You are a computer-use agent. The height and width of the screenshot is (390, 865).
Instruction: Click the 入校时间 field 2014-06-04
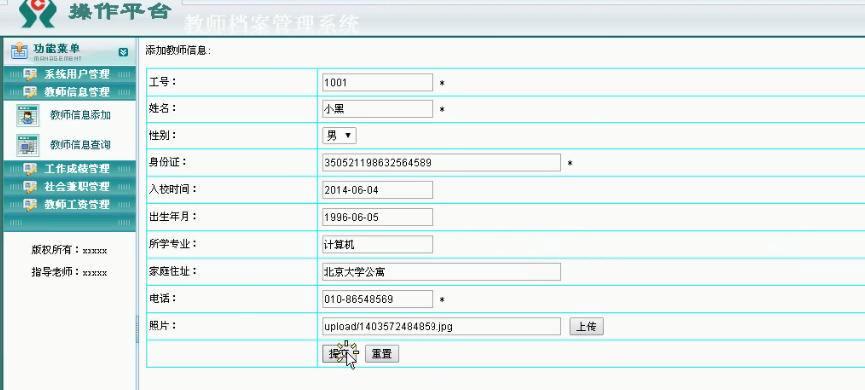tap(377, 190)
